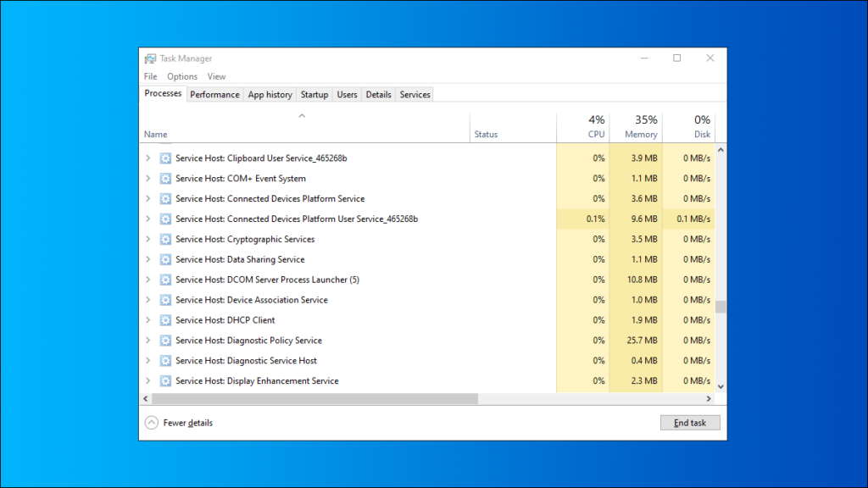The image size is (868, 488).
Task: Expand DCOM Server Process Launcher (5) group
Action: (x=147, y=280)
